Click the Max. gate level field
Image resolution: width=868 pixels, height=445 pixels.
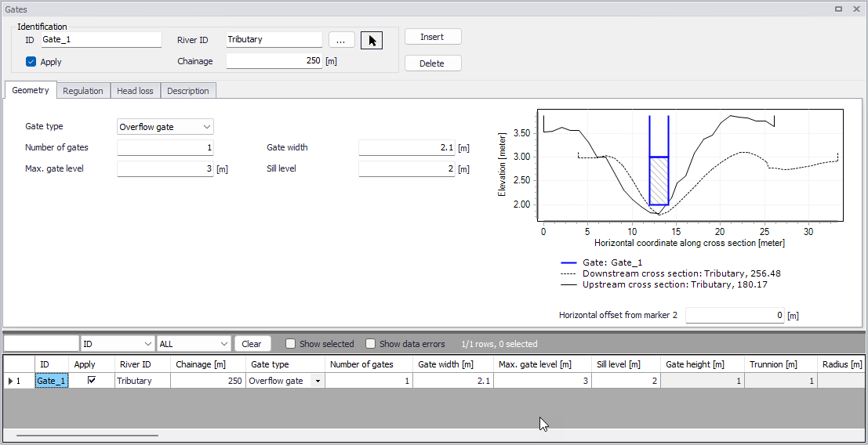[x=165, y=168]
